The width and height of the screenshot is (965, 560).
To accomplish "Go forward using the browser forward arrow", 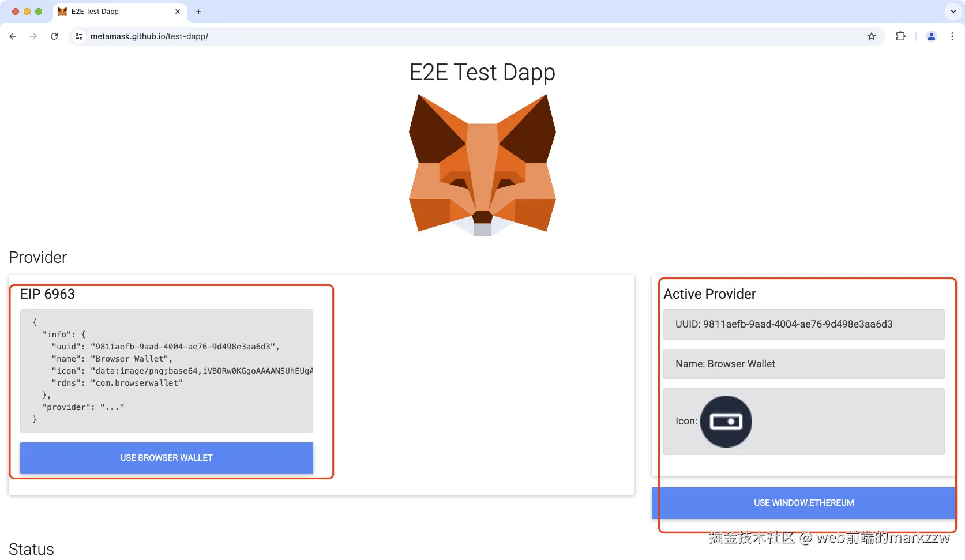I will pyautogui.click(x=33, y=36).
